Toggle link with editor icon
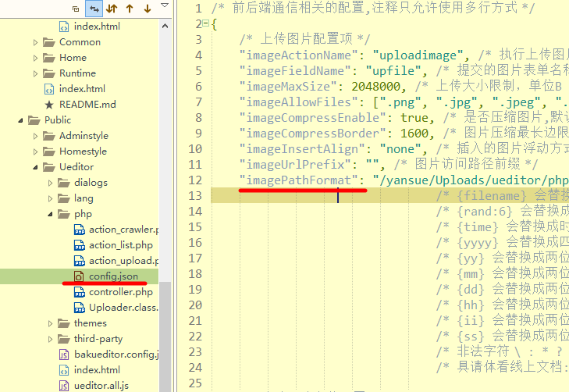Viewport: 569px width, 392px height. (94, 9)
